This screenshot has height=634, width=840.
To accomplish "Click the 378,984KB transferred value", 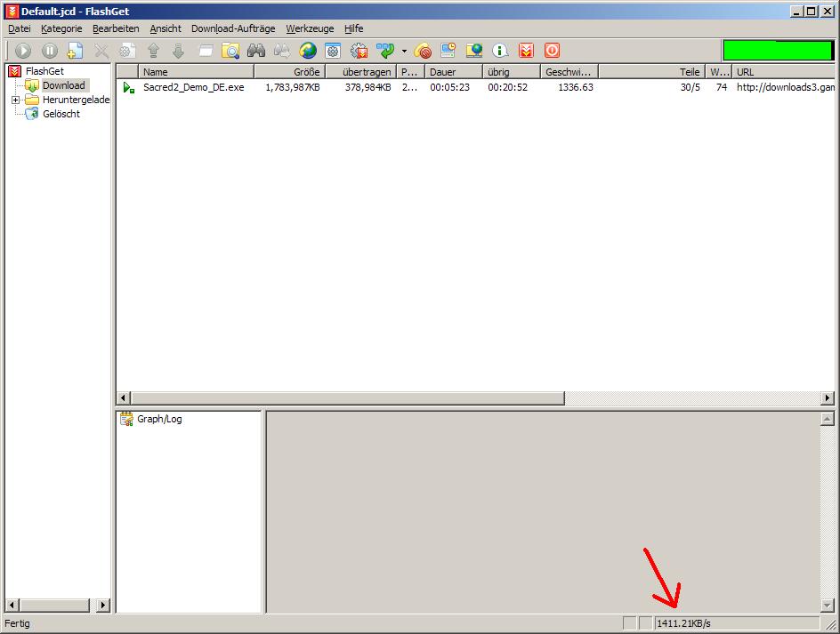I will [x=368, y=87].
